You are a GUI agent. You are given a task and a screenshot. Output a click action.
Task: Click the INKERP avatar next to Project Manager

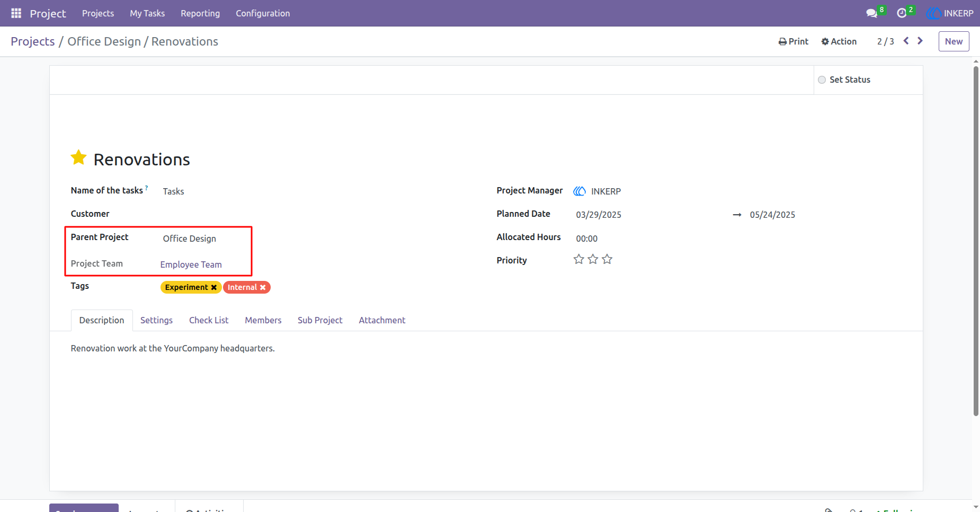(x=580, y=191)
